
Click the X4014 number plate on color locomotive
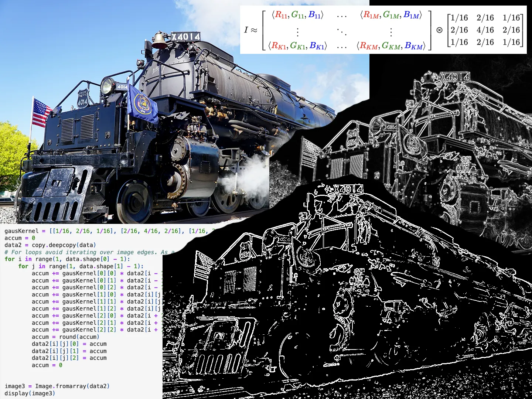[186, 36]
